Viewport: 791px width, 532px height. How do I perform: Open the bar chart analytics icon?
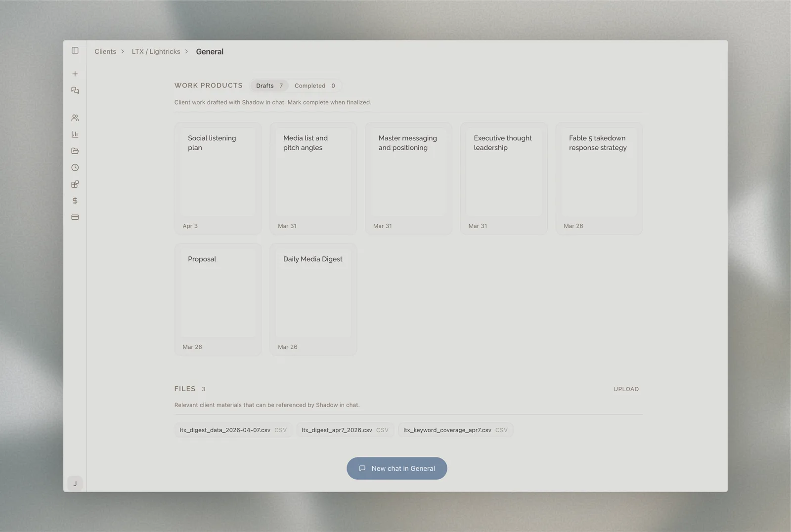75,134
